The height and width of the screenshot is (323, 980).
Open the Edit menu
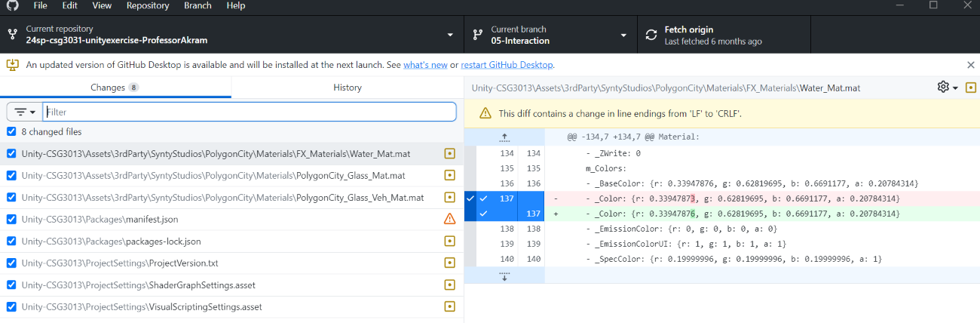[70, 5]
